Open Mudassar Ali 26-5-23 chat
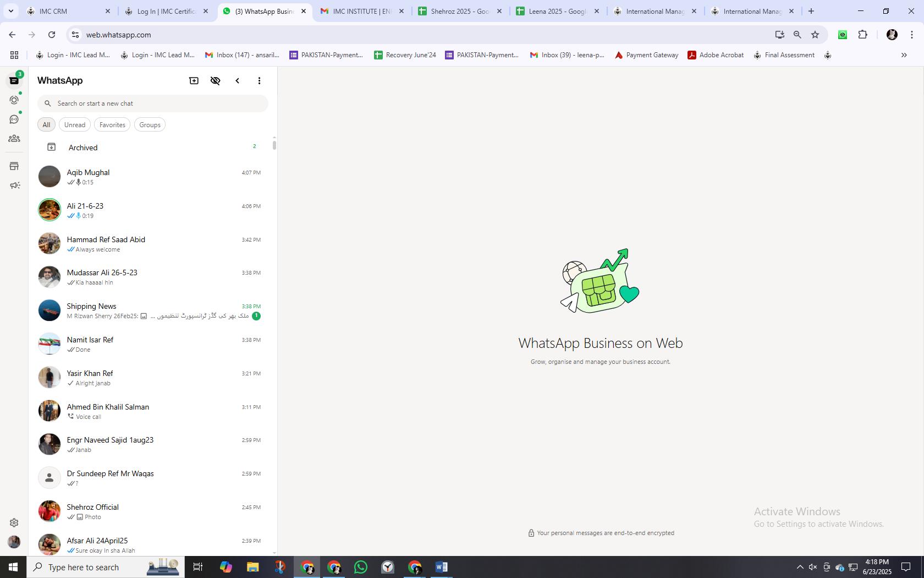The width and height of the screenshot is (924, 578). (150, 277)
